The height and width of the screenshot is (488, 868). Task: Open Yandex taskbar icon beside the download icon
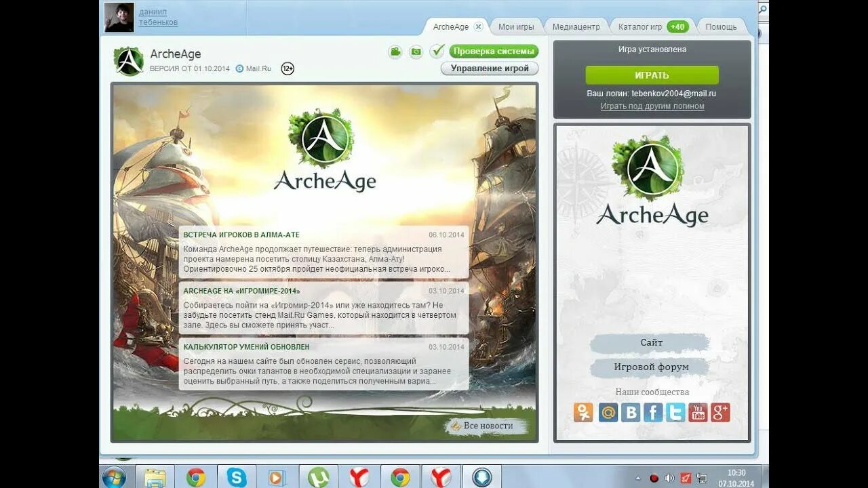[441, 477]
